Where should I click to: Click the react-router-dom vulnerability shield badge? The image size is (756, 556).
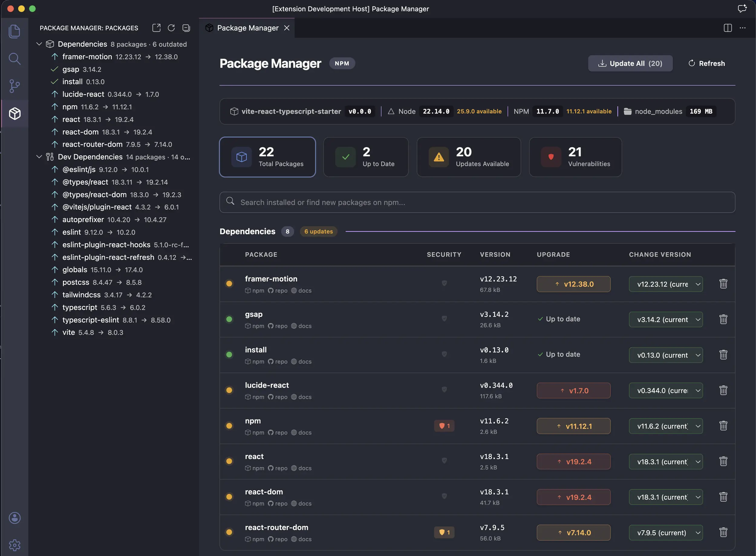(444, 532)
